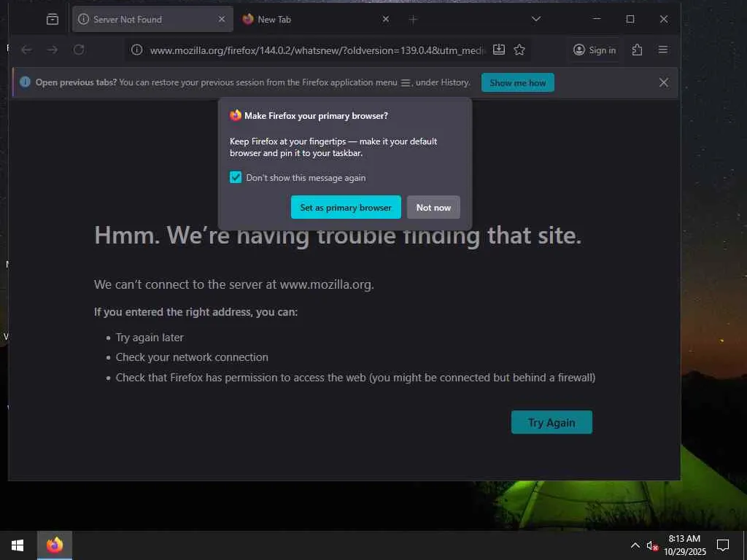Open the Action Center notifications icon

point(723,545)
